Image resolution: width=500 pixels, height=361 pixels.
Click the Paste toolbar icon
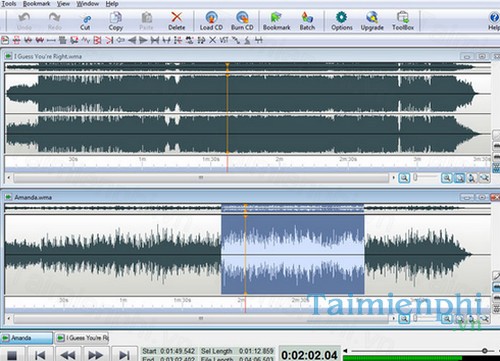coord(146,21)
